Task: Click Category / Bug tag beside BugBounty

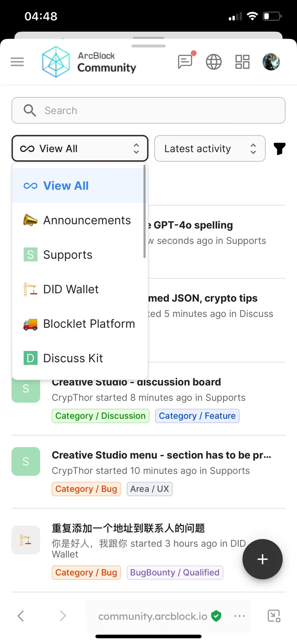Action: tap(86, 572)
